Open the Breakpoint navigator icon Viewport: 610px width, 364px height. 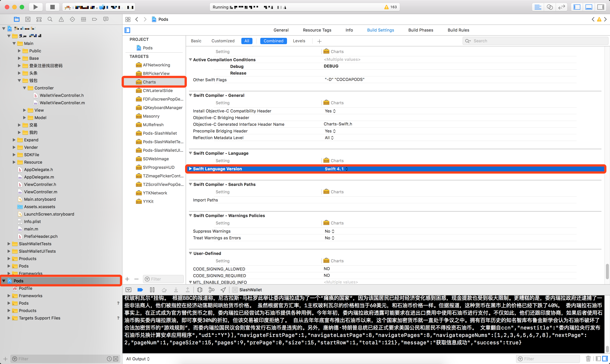coord(94,19)
